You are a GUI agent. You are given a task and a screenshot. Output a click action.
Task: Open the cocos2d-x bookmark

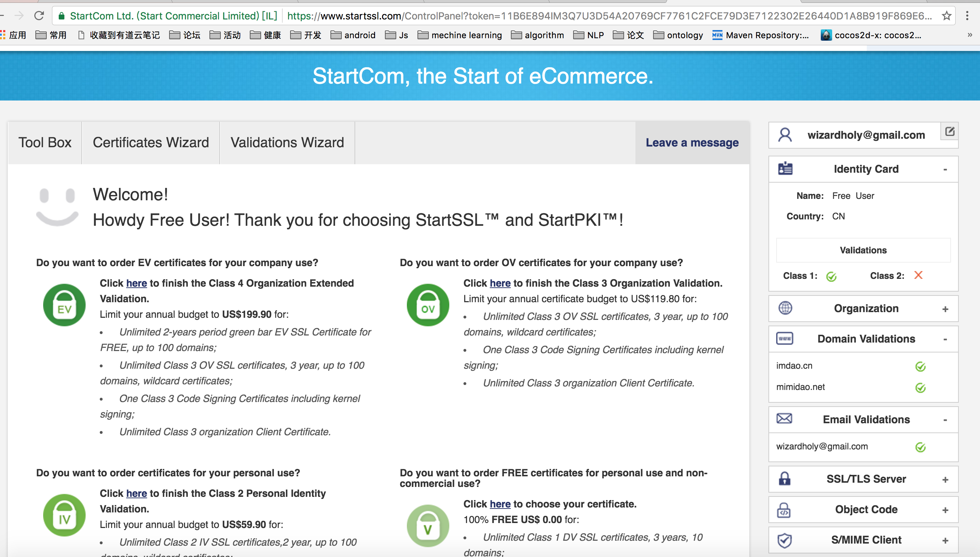coord(871,35)
